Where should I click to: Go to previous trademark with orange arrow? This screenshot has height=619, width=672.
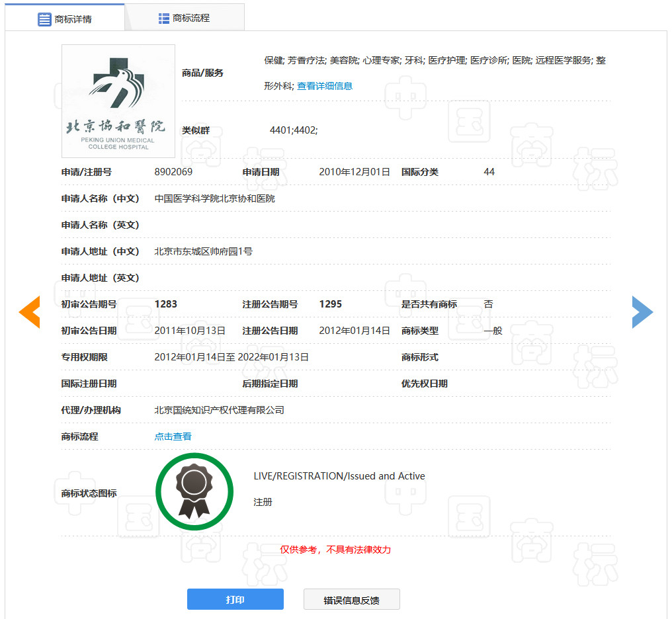[30, 312]
